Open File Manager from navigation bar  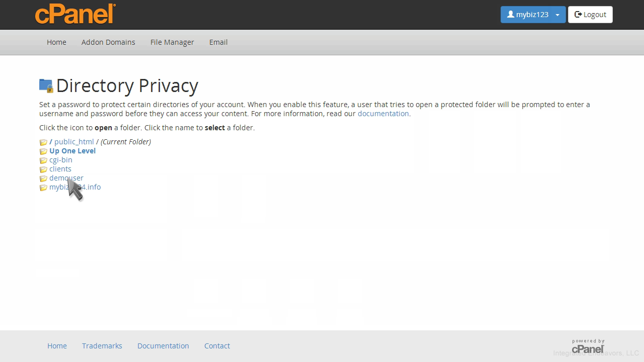point(172,42)
